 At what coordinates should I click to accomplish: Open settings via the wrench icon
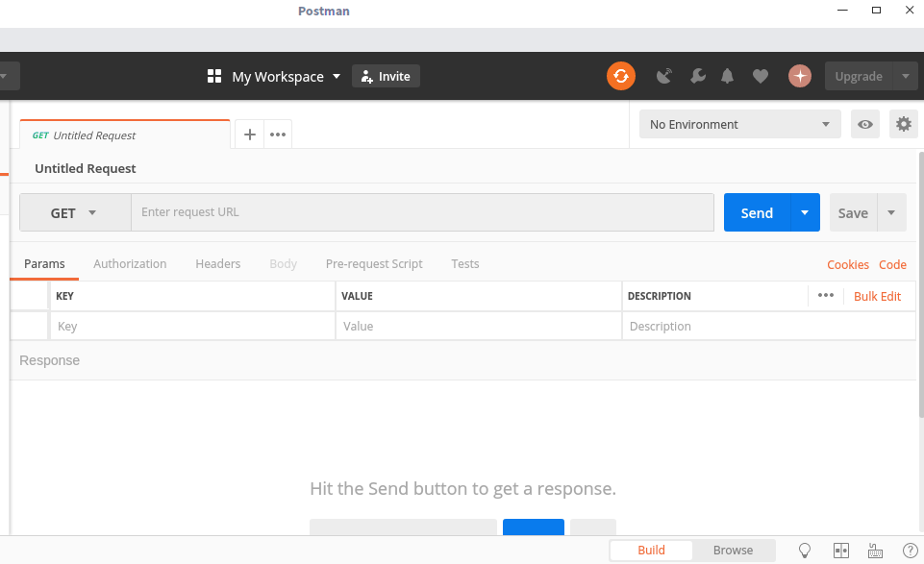pos(698,76)
